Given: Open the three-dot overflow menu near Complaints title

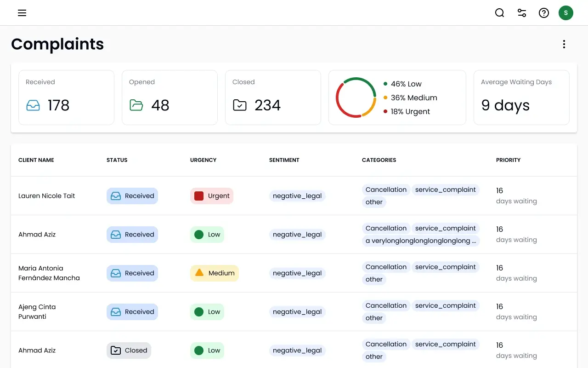Looking at the screenshot, I should [564, 44].
